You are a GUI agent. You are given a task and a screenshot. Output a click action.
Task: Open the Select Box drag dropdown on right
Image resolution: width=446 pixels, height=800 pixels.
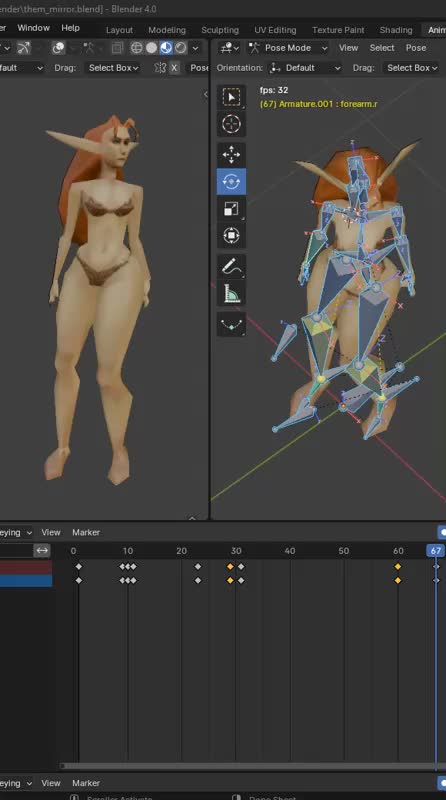tap(412, 68)
